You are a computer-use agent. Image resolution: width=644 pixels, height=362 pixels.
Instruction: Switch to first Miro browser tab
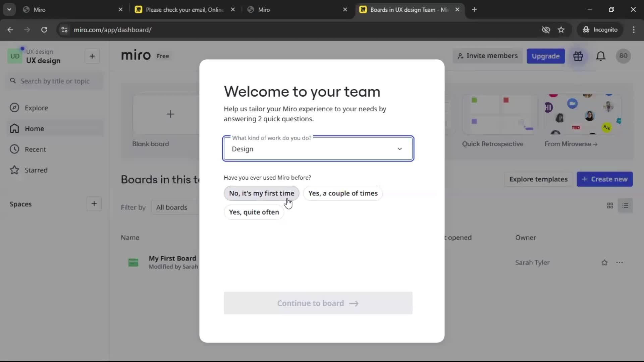[x=74, y=9]
